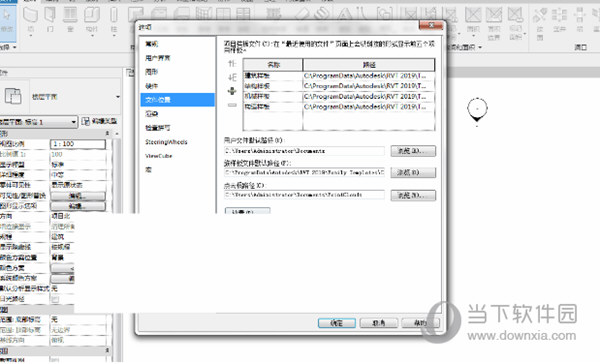Viewport: 600px width, 364px height.
Task: Choose the Column (柱) tool in ribbon
Action: (114, 19)
